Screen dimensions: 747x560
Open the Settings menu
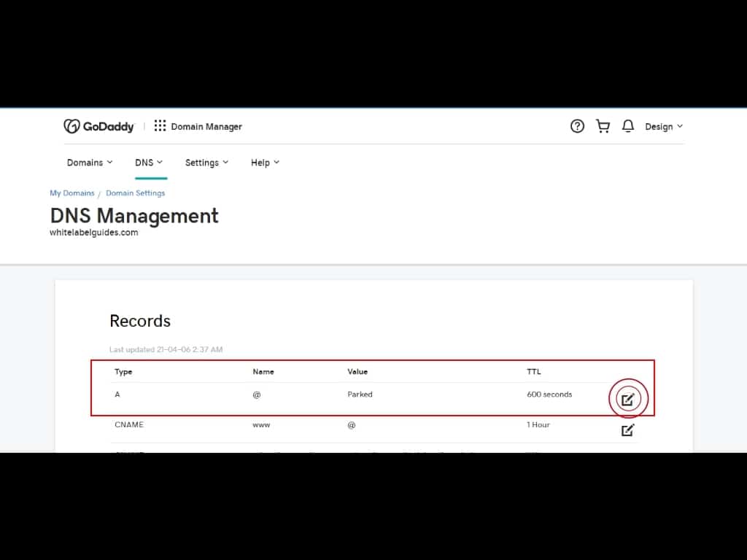206,163
